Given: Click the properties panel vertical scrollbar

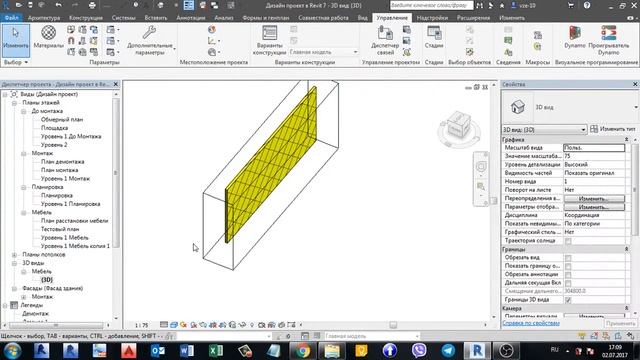Looking at the screenshot, I should pyautogui.click(x=635, y=190).
